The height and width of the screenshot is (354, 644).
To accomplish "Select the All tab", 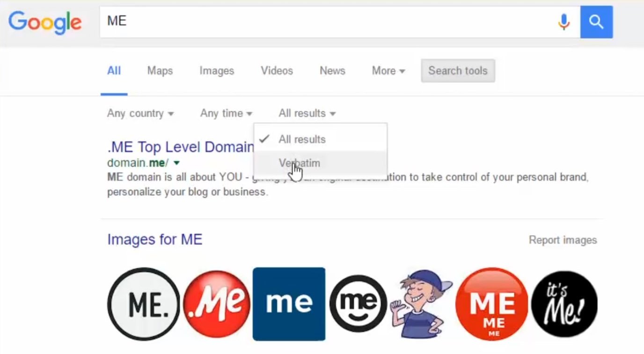I will point(114,71).
